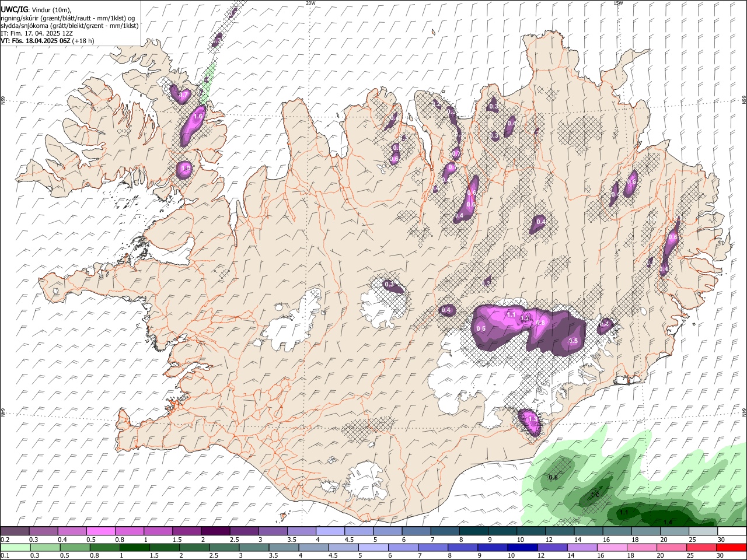747x560 pixels.
Task: Click the 1.3 value on the southeast coast blob
Action: point(532,419)
